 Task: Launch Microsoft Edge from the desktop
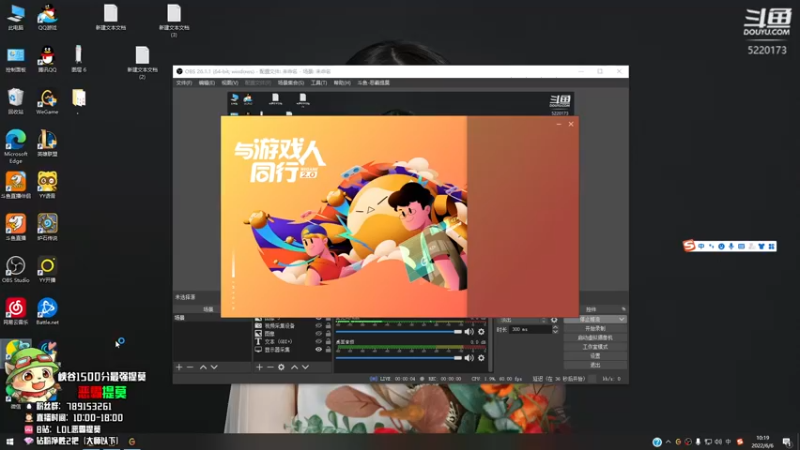(15, 146)
